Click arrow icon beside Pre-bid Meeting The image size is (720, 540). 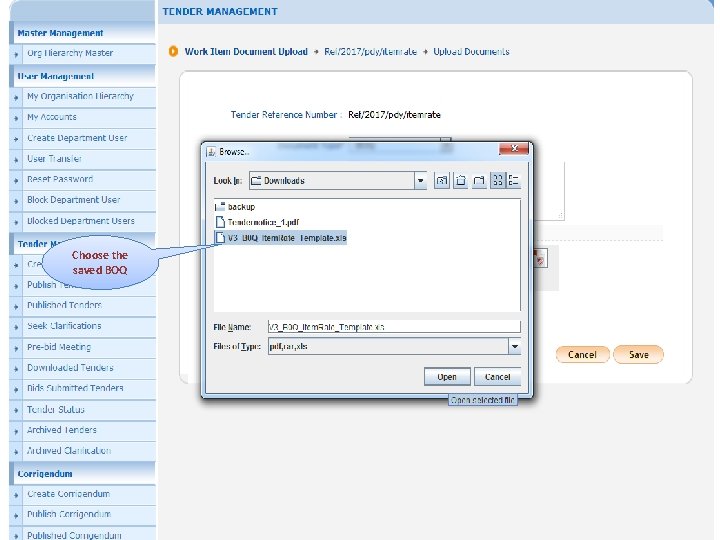point(16,348)
